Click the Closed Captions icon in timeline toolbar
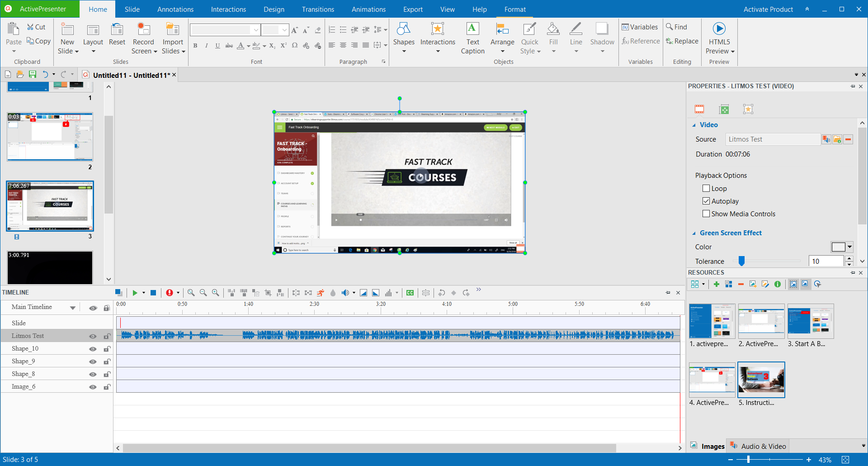The image size is (868, 466). 410,293
